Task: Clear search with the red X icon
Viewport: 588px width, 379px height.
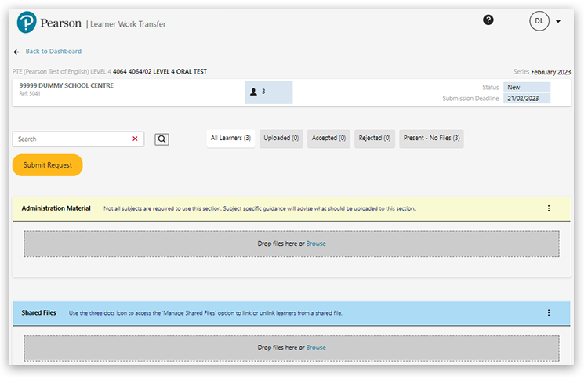Action: click(135, 139)
